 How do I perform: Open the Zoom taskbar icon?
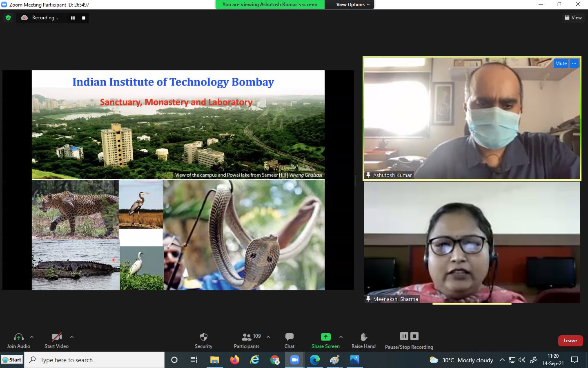click(295, 360)
